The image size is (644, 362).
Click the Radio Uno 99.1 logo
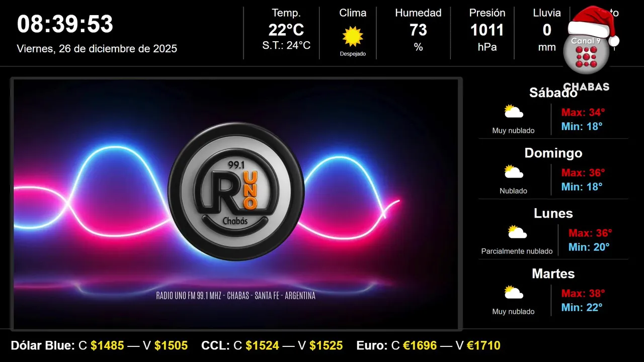tap(236, 192)
